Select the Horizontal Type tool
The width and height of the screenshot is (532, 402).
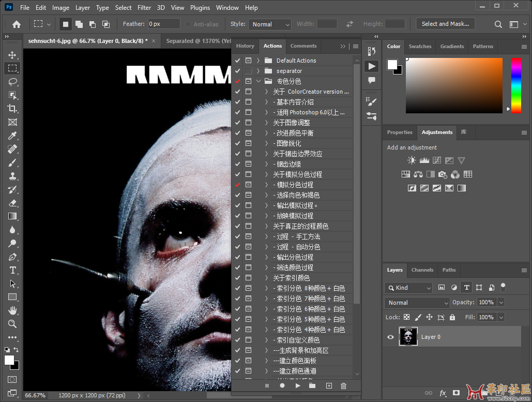(x=12, y=270)
